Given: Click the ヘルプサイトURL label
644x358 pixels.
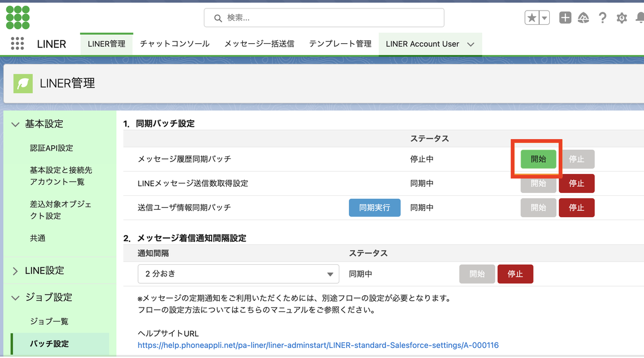Looking at the screenshot, I should coord(168,333).
